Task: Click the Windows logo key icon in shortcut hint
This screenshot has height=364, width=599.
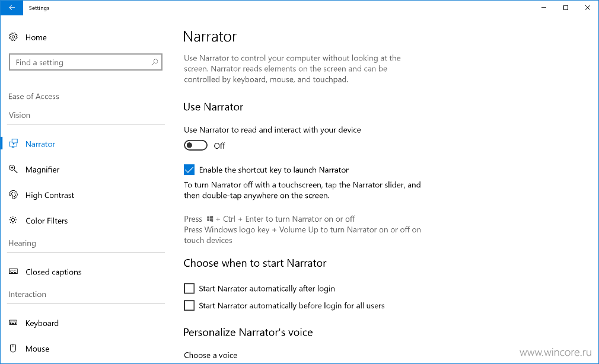Action: pos(210,219)
